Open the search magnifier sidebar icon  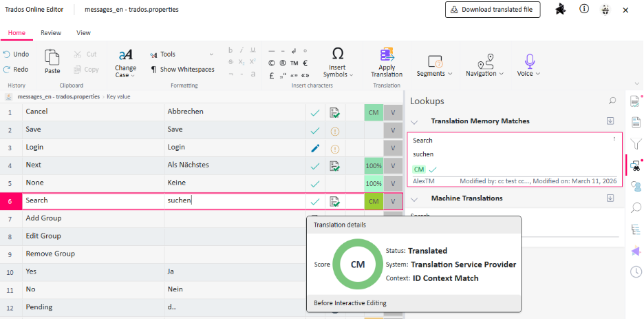coord(636,207)
